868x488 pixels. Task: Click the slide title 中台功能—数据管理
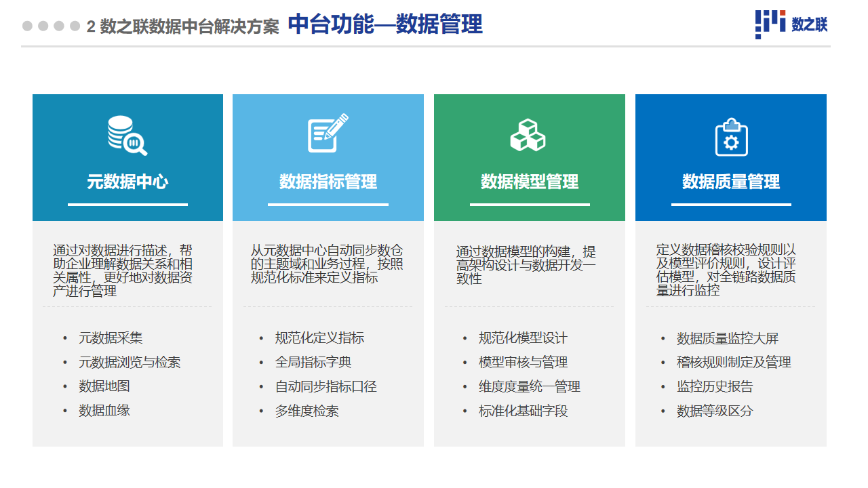[385, 25]
